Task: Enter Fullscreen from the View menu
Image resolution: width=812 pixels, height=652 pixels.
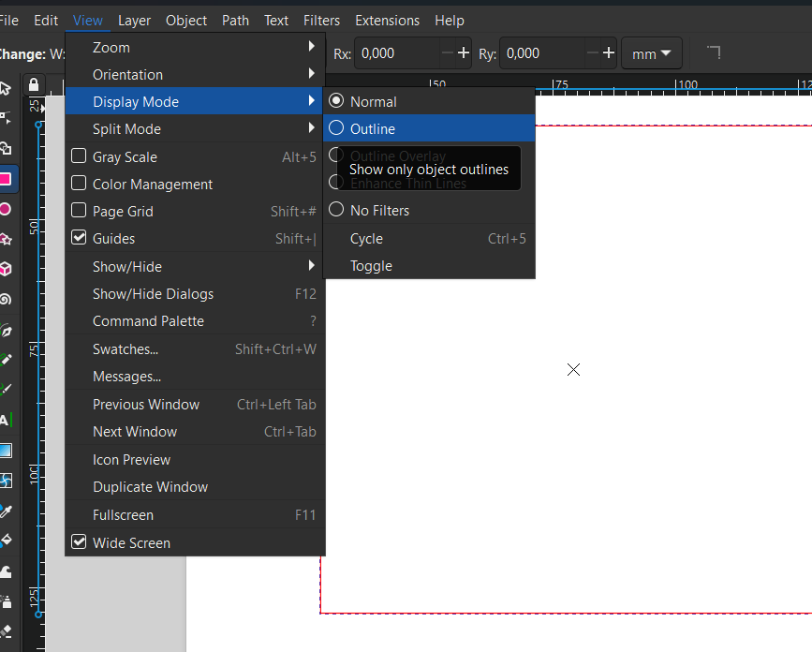Action: tap(195, 515)
